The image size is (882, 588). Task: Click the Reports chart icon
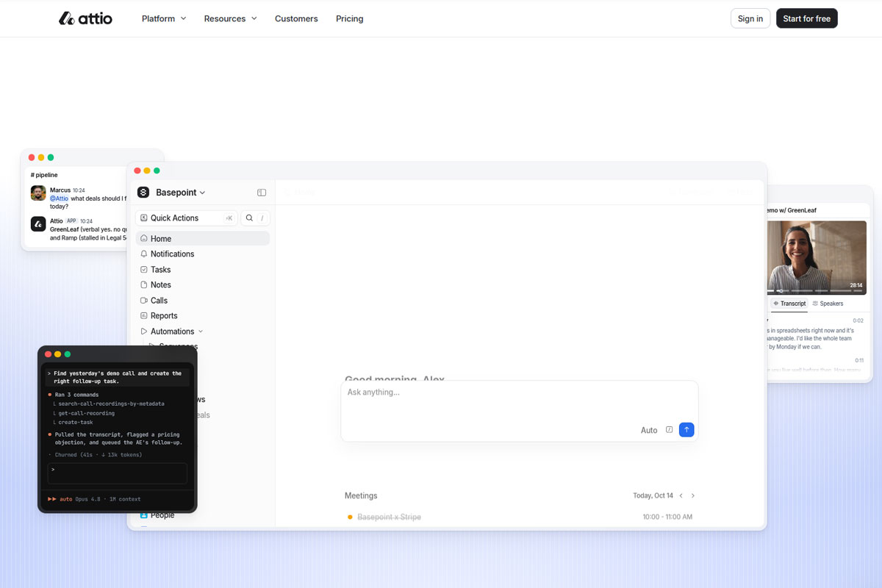(x=144, y=316)
